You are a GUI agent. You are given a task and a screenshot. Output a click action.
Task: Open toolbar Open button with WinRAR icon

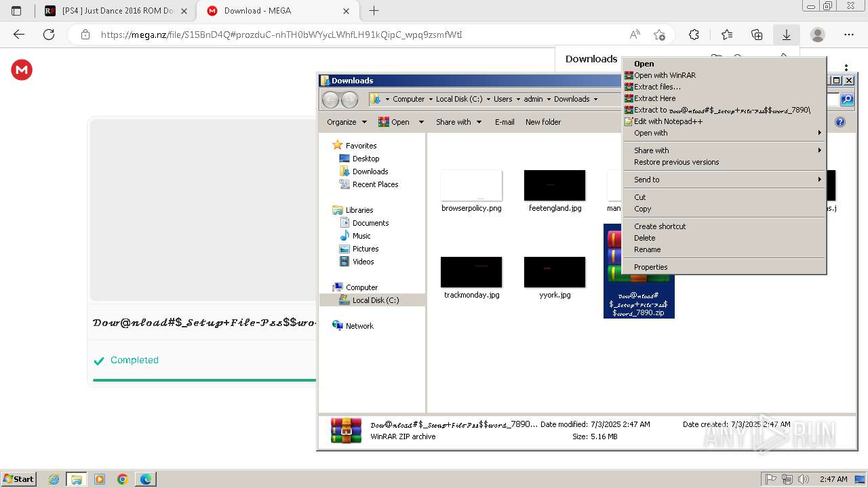tap(395, 122)
